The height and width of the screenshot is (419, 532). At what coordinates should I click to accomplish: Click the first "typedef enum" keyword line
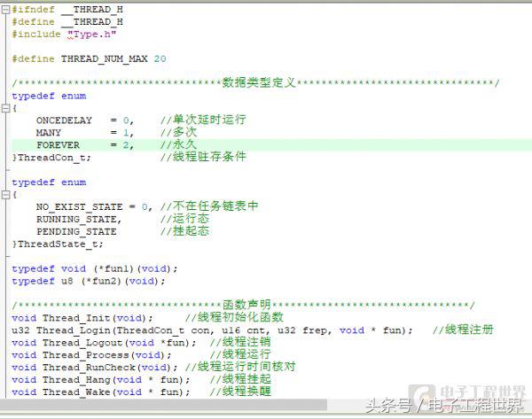click(49, 96)
